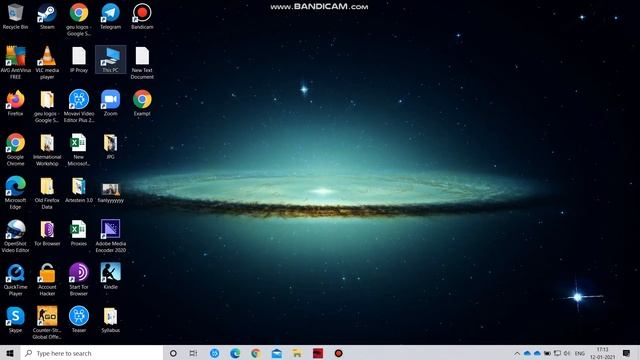Open the notification Action Center
Screen dimensions: 640x360
point(627,353)
